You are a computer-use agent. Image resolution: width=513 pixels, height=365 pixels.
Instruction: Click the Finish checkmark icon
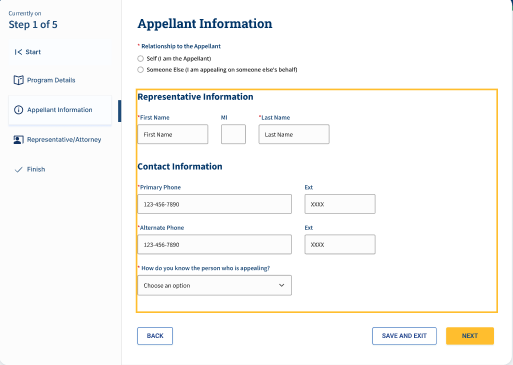[x=18, y=170]
